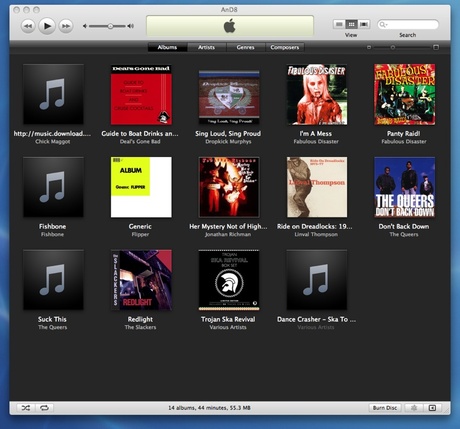460x429 pixels.
Task: Click artist name 'The Slackers'
Action: coord(140,327)
